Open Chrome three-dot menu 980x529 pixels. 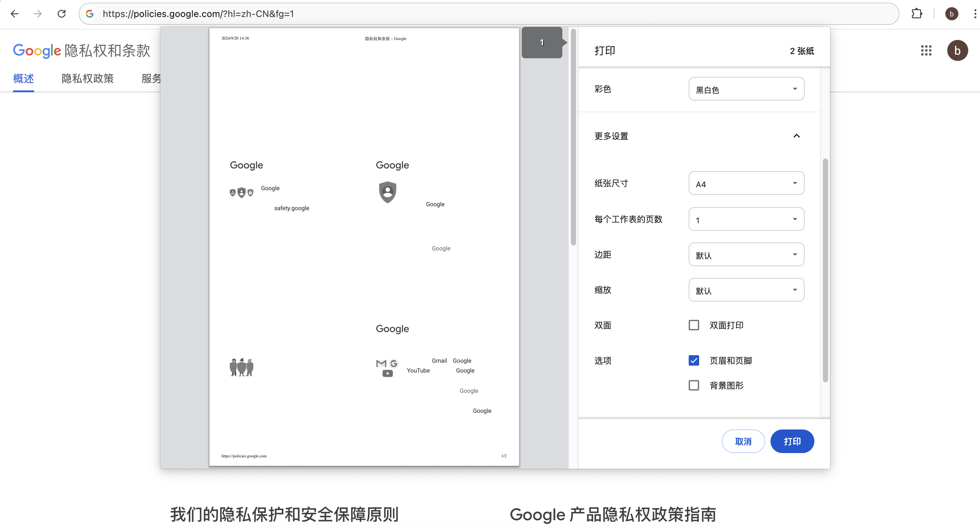[x=975, y=14]
